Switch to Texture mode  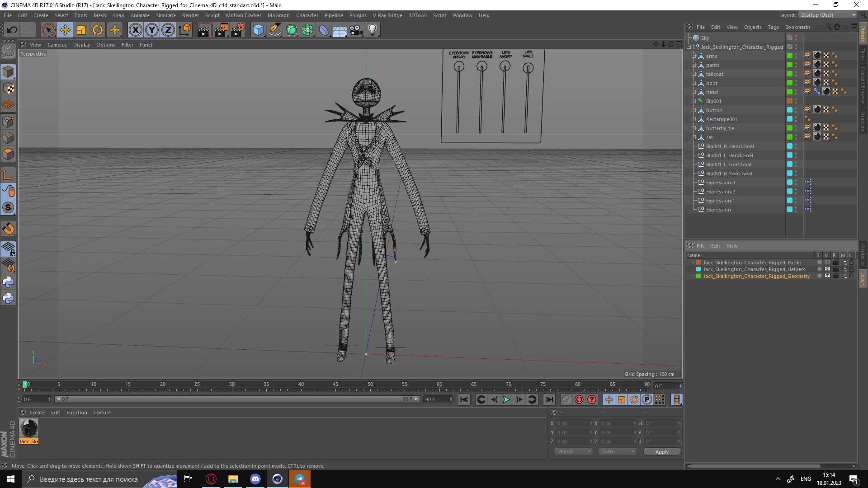pos(8,89)
